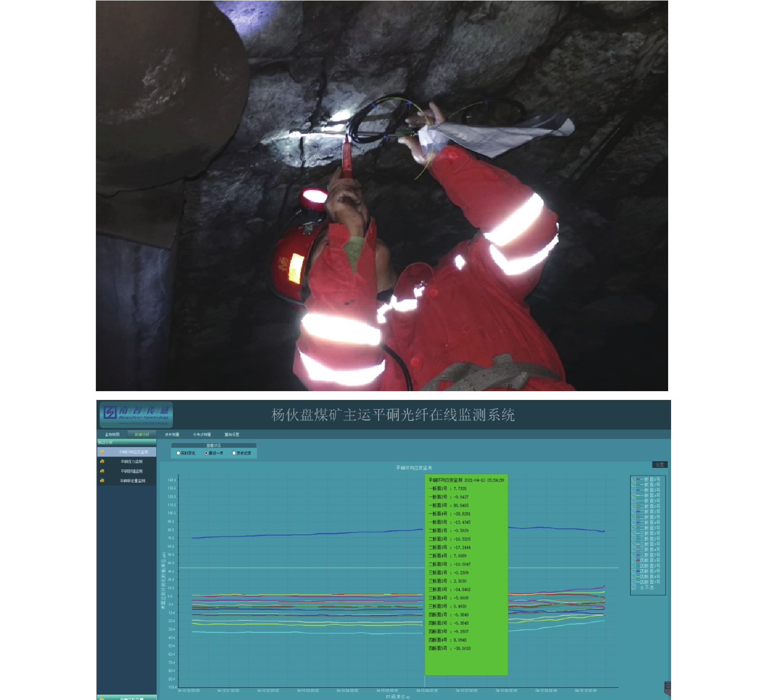Screen dimensions: 767x700
Task: Uncheck the 四断面5号 series checkbox
Action: click(x=634, y=582)
